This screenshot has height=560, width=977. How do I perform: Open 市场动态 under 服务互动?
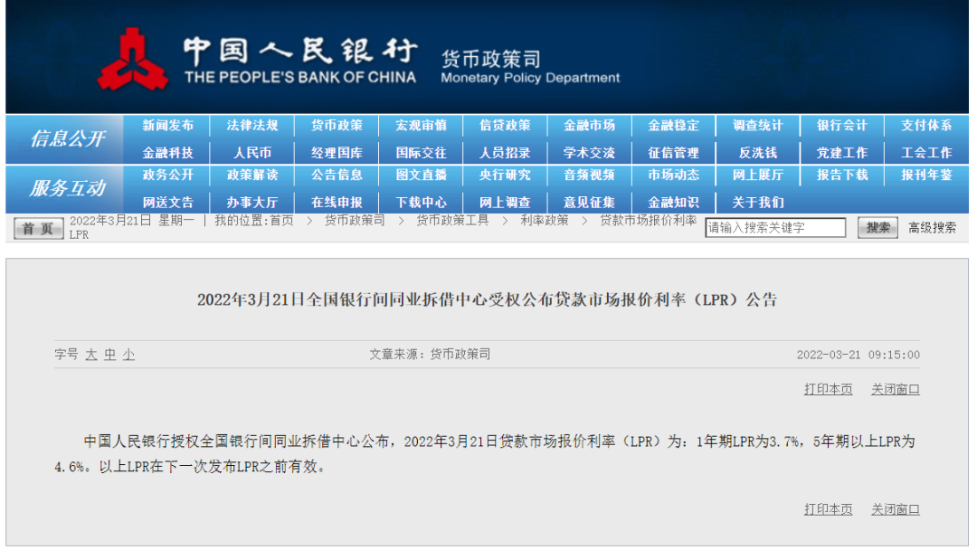(x=673, y=175)
